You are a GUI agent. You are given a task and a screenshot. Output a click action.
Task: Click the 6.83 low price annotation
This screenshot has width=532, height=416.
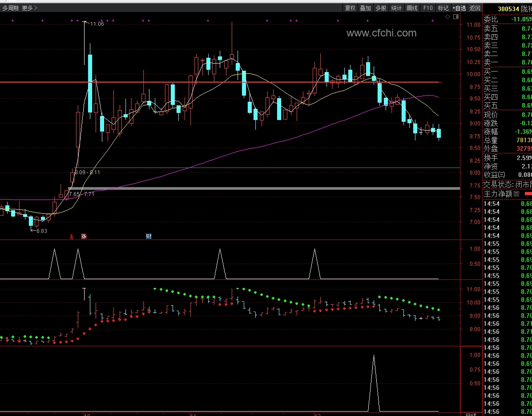coord(41,231)
